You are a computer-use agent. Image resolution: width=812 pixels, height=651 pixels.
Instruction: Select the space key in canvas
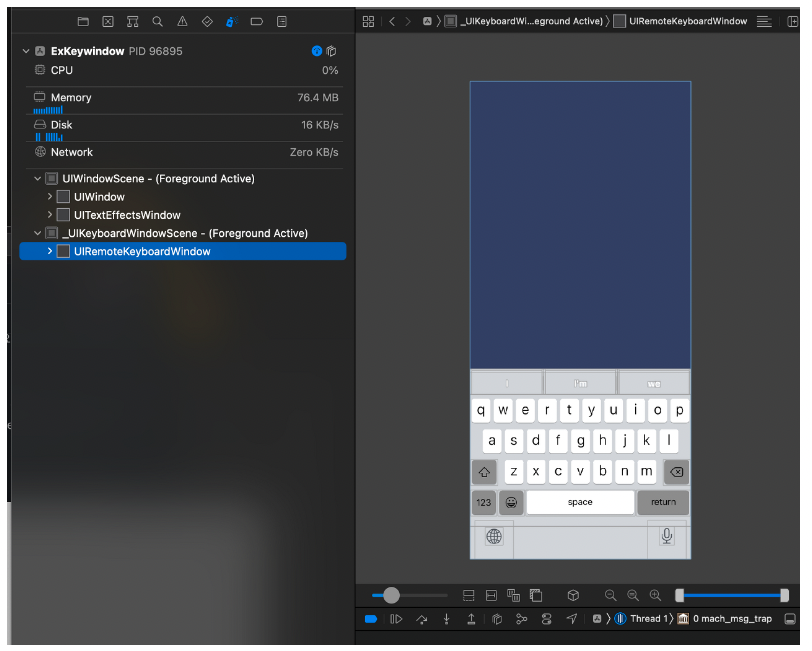click(x=580, y=502)
